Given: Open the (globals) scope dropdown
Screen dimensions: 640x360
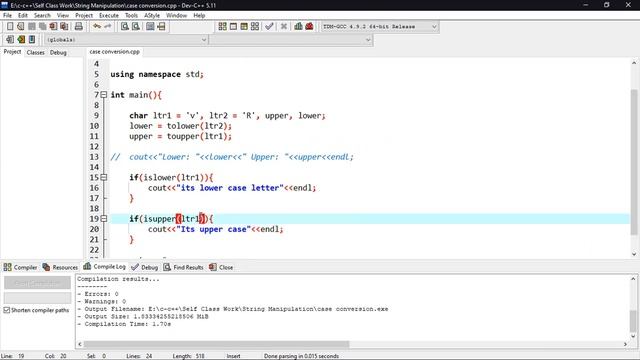Looking at the screenshot, I should click(x=126, y=40).
